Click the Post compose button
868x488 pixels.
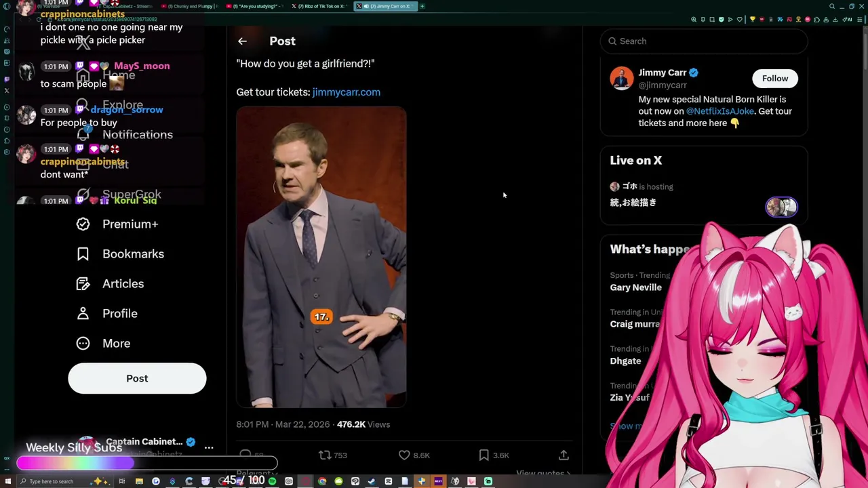click(x=137, y=378)
